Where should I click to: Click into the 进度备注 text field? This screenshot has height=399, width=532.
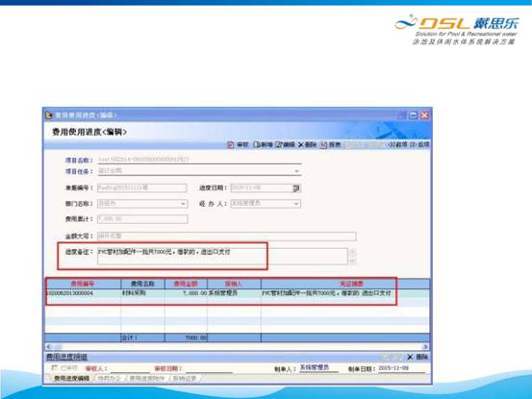(222, 256)
